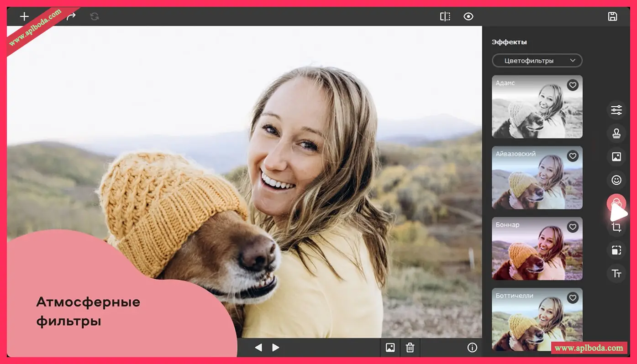Click the plus icon to add image
Viewport: 637px width, 364px height.
tap(24, 16)
